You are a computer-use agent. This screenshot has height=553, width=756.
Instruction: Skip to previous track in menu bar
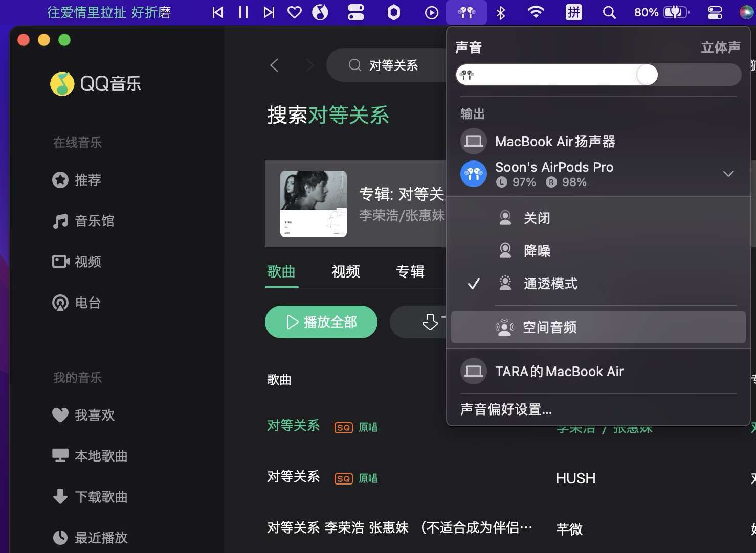click(218, 12)
